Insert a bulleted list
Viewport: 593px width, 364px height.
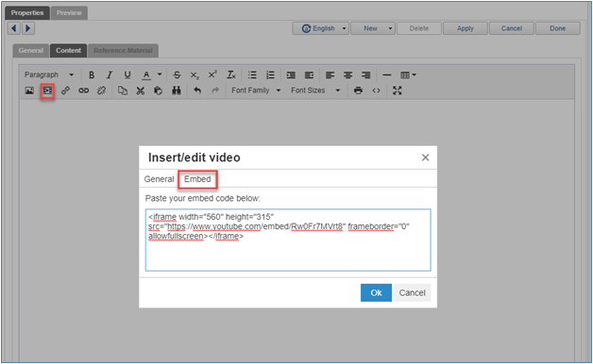pyautogui.click(x=252, y=74)
